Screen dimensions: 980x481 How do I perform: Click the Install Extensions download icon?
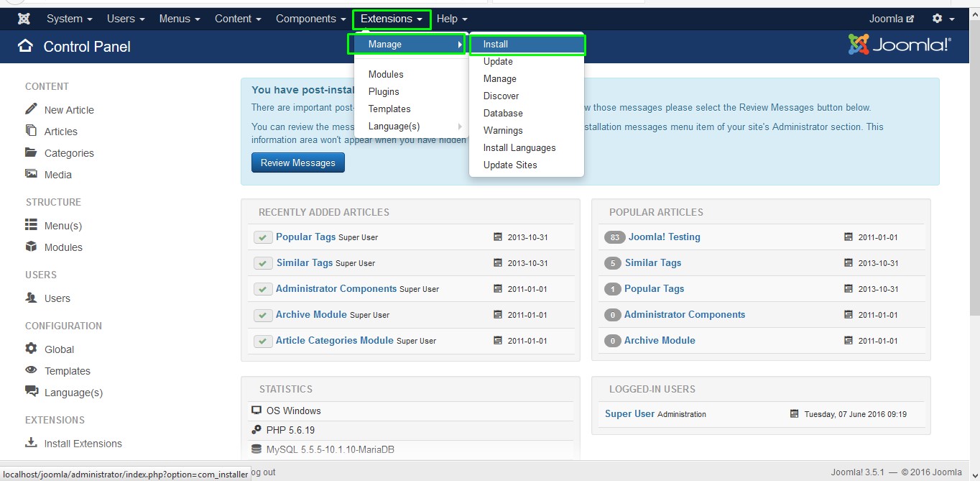pyautogui.click(x=32, y=443)
